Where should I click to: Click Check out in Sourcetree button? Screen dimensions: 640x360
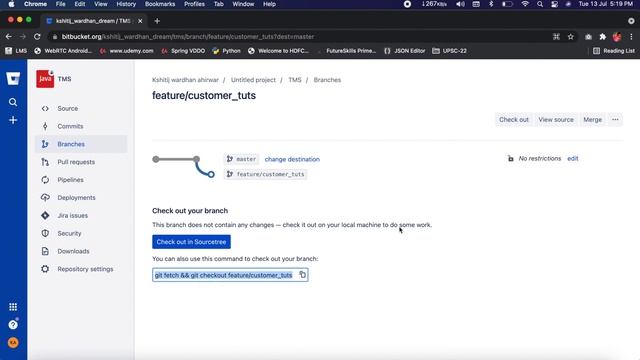pyautogui.click(x=191, y=242)
